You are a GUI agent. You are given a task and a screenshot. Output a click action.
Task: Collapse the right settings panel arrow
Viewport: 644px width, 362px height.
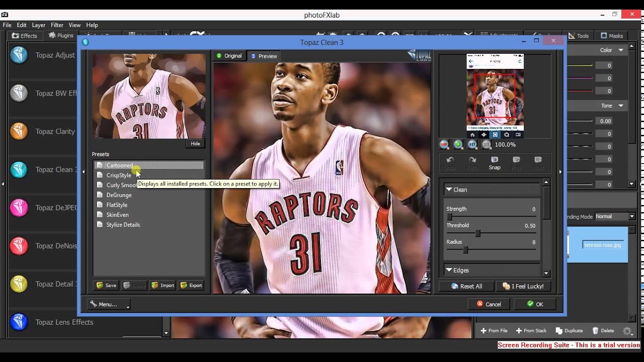coord(560,172)
